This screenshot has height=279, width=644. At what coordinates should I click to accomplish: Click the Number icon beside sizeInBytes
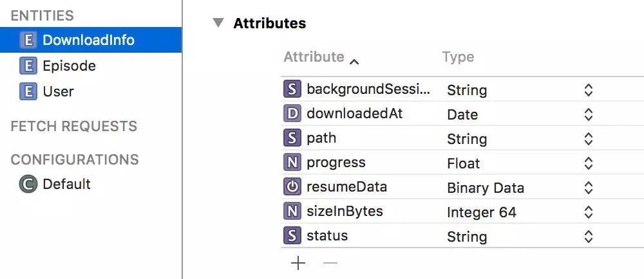pyautogui.click(x=292, y=212)
